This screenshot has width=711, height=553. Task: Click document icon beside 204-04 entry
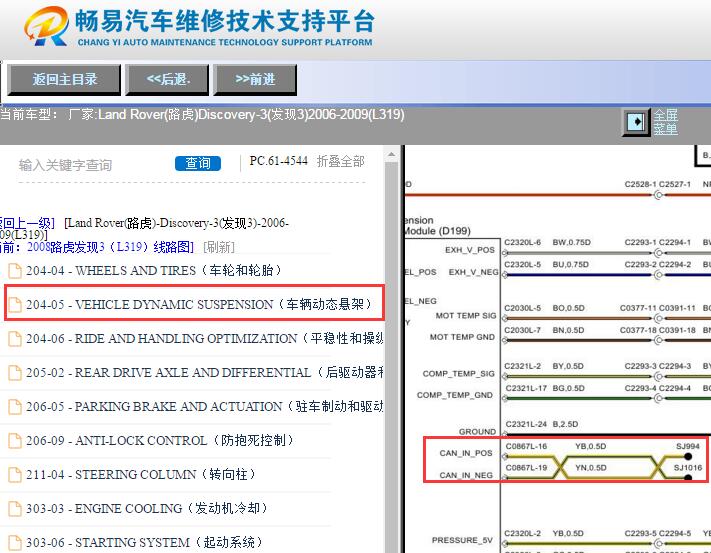(x=15, y=271)
